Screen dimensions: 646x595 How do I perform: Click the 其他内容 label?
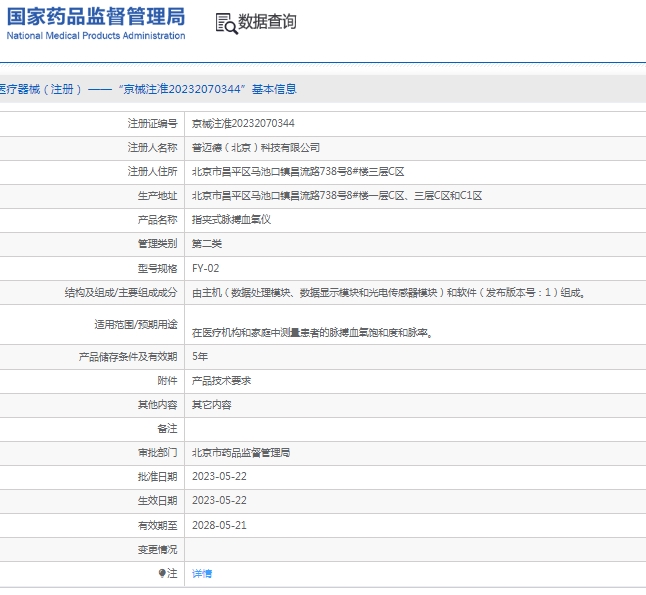(x=157, y=405)
